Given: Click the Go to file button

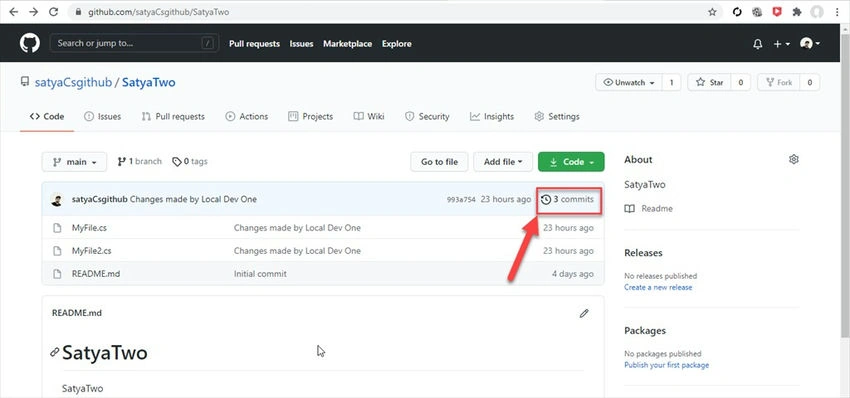Looking at the screenshot, I should coord(439,162).
